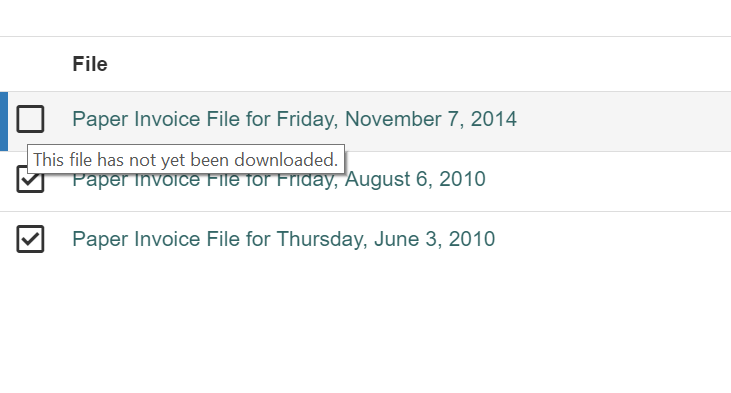This screenshot has height=393, width=731.
Task: Click 'August 6, 2010' in the second link
Action: tap(415, 179)
